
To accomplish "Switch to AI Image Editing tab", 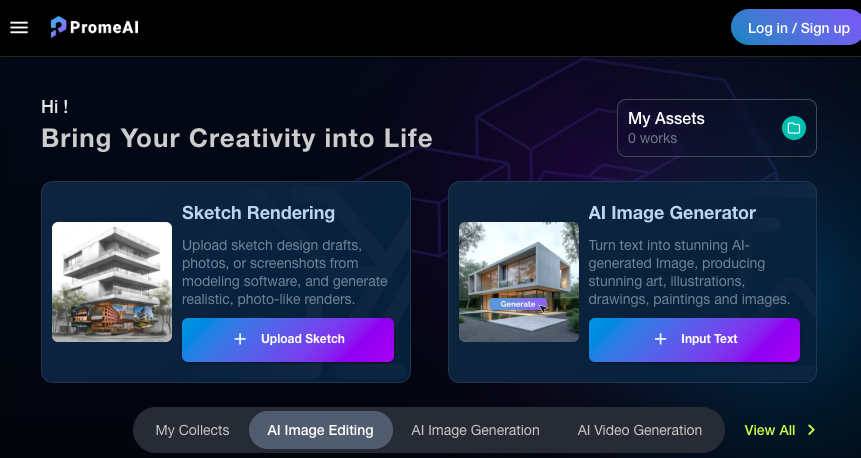I will (321, 430).
